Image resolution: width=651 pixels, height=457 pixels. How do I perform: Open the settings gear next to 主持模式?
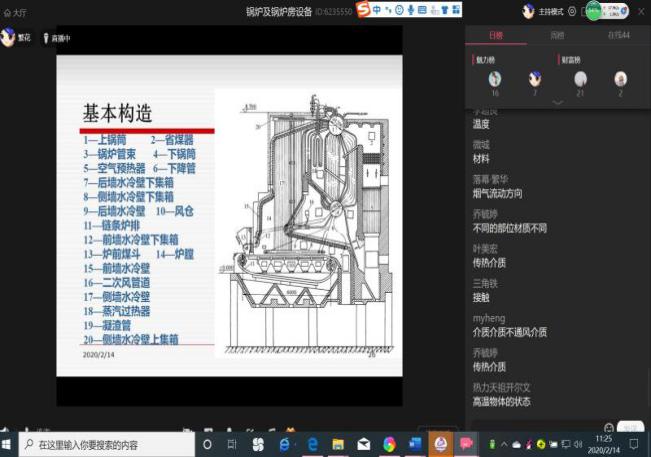pyautogui.click(x=571, y=11)
